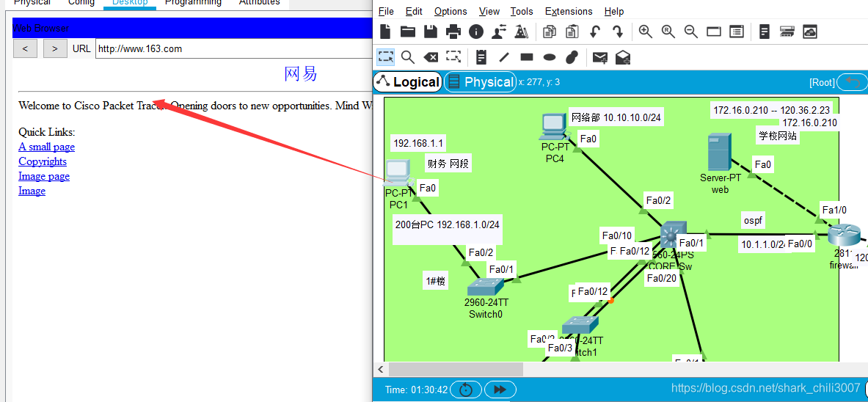Activate the Inspect magnifier tool
868x402 pixels.
408,56
